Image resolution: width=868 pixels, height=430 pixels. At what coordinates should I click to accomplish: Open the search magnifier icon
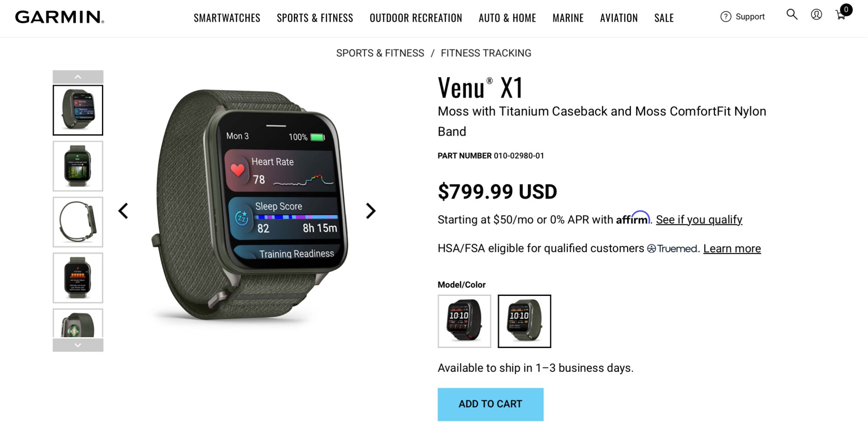click(x=792, y=15)
